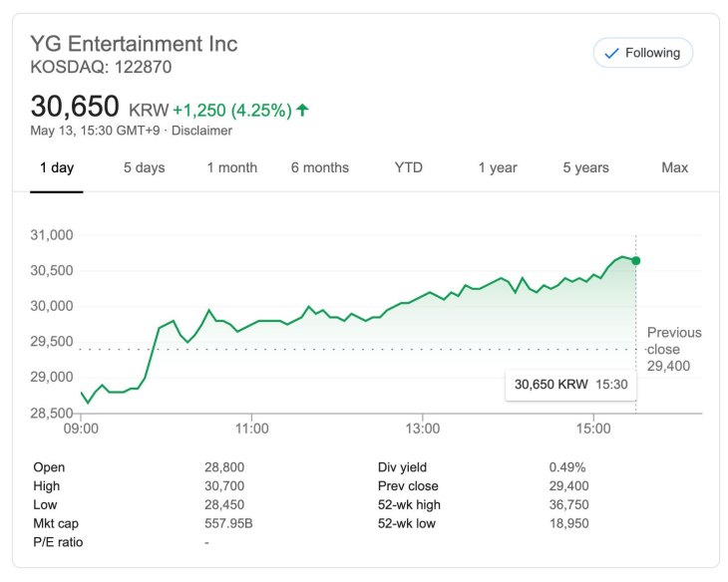Image resolution: width=728 pixels, height=582 pixels.
Task: Click the 13:00 time axis label
Action: coord(423,428)
